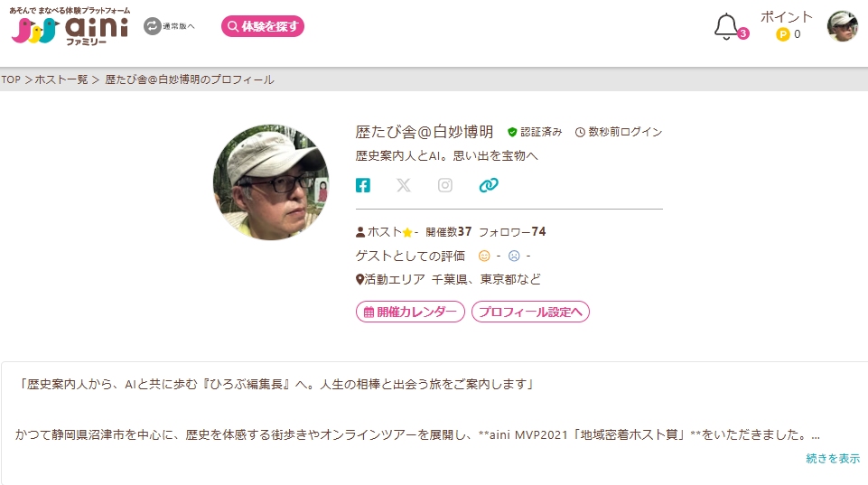Viewport: 868px width, 485px height.
Task: Click the large profile photo
Action: tap(271, 182)
